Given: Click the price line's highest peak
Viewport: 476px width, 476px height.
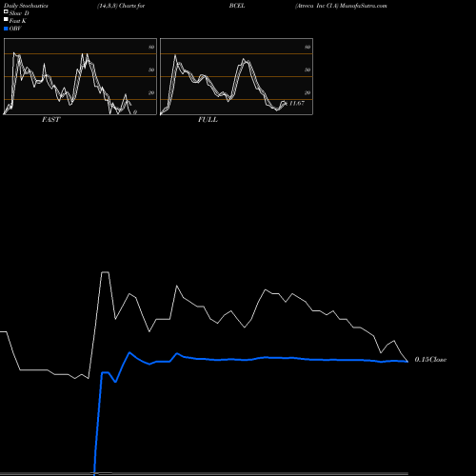Looking at the screenshot, I should click(105, 272).
